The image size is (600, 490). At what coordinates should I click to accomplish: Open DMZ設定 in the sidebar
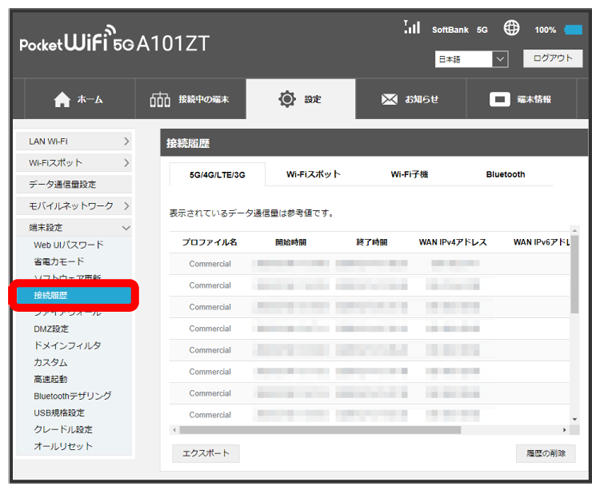coord(51,328)
